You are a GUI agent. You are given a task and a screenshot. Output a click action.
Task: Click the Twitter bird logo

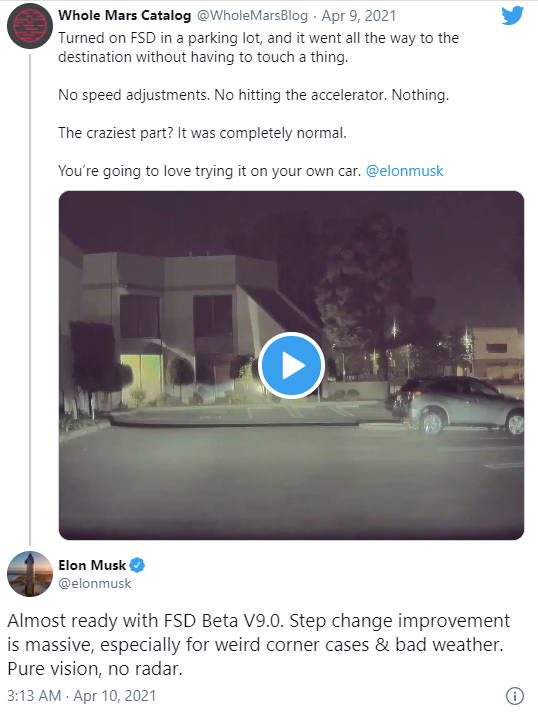click(513, 16)
